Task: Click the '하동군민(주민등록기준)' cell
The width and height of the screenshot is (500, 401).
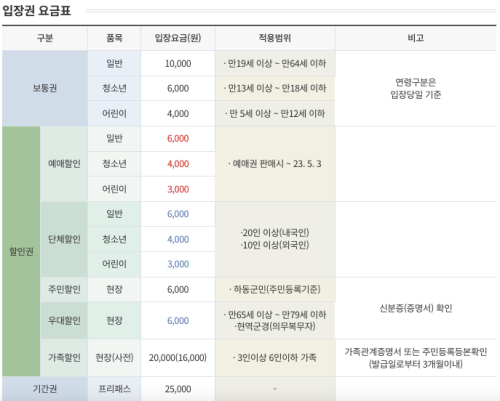Action: coord(275,289)
